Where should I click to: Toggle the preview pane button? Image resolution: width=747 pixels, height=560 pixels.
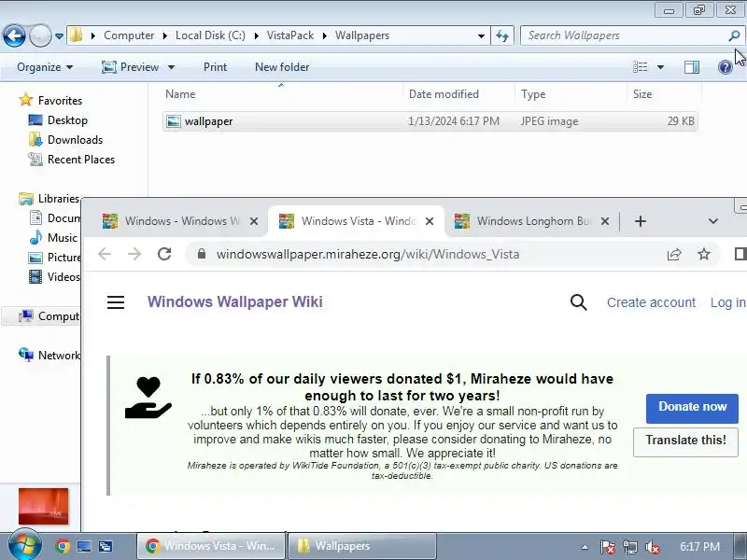[x=692, y=67]
